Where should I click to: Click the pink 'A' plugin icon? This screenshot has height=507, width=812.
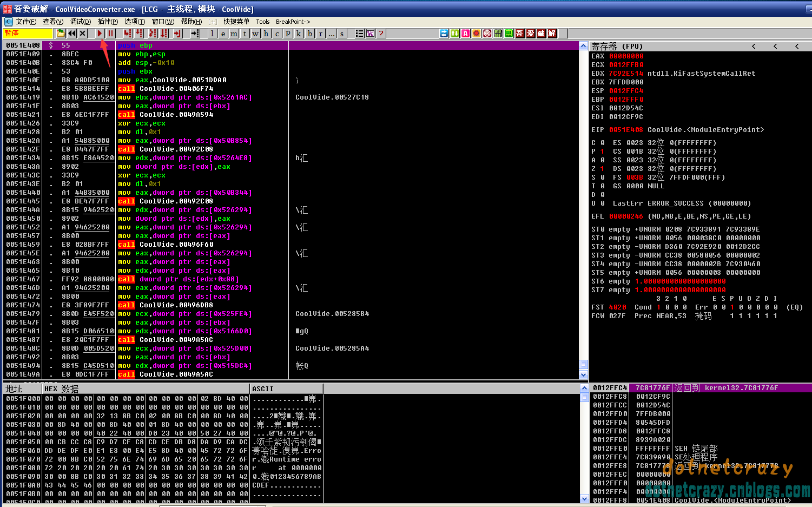(x=465, y=34)
